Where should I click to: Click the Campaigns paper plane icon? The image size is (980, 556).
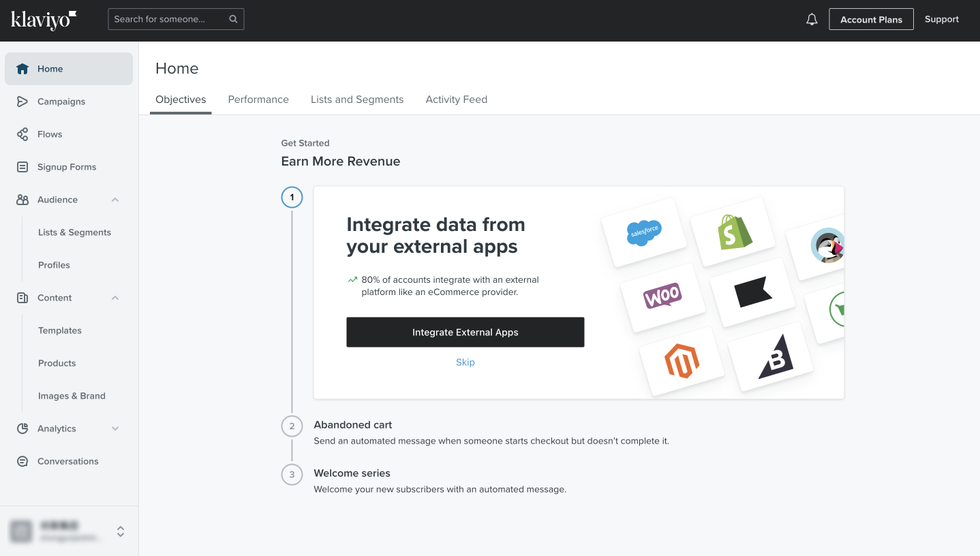(22, 102)
